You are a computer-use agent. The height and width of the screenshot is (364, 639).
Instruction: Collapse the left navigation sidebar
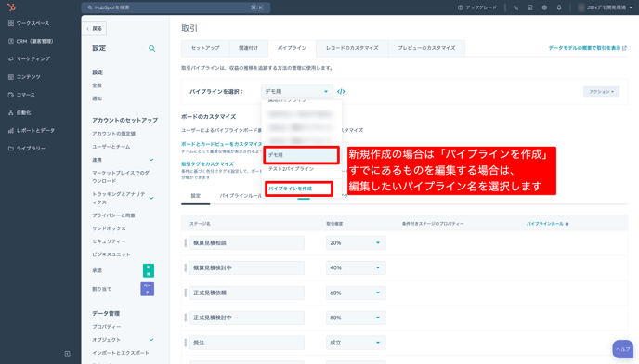point(67,354)
